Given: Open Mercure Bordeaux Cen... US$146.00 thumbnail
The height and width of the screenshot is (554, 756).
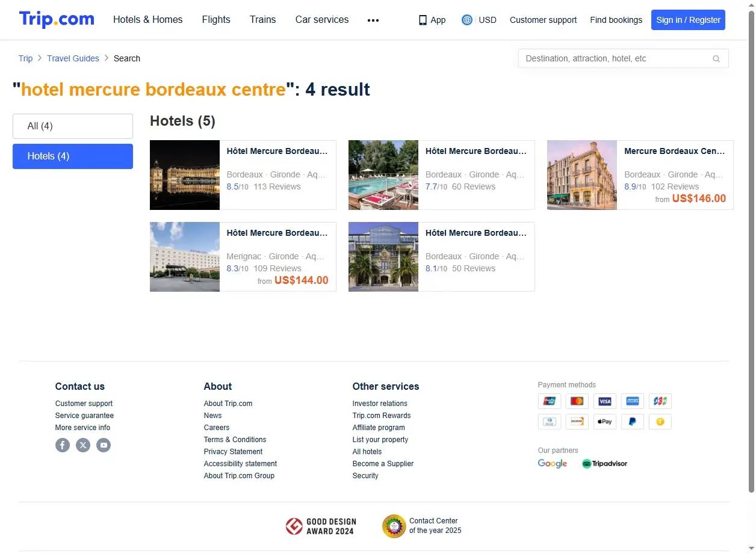Looking at the screenshot, I should [x=582, y=175].
